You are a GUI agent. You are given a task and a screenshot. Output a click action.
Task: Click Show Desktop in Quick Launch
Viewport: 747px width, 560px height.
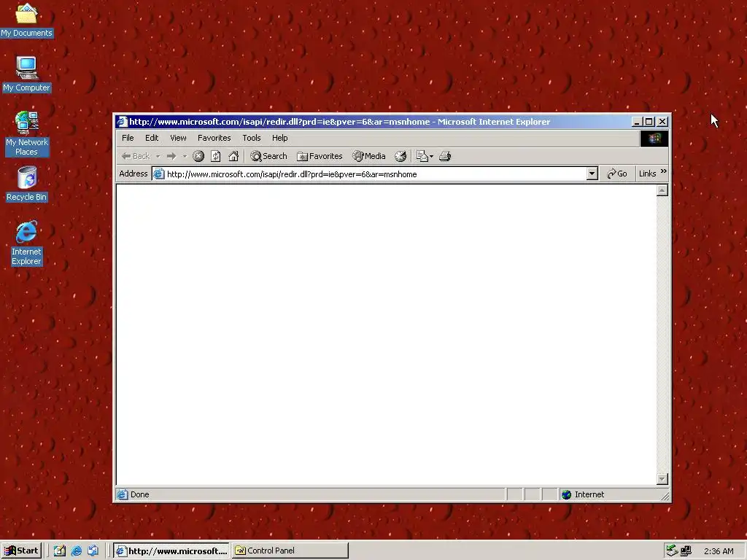[60, 551]
